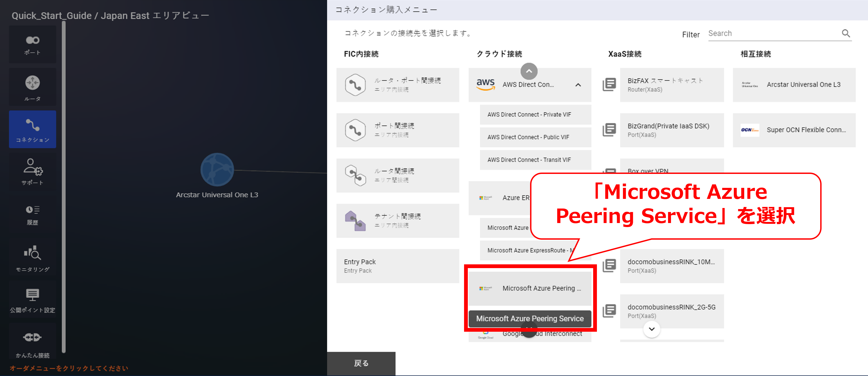Select the ルータ sidebar icon
Image resolution: width=868 pixels, height=376 pixels.
click(x=32, y=87)
